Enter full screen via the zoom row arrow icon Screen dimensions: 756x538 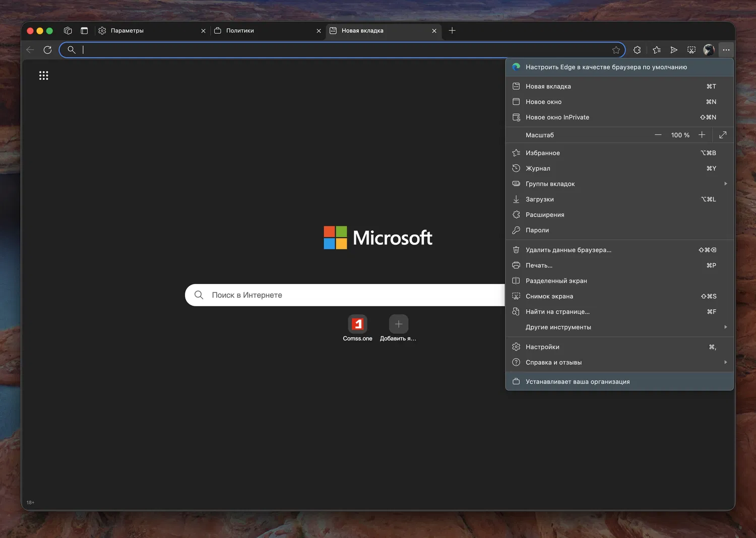pos(723,135)
